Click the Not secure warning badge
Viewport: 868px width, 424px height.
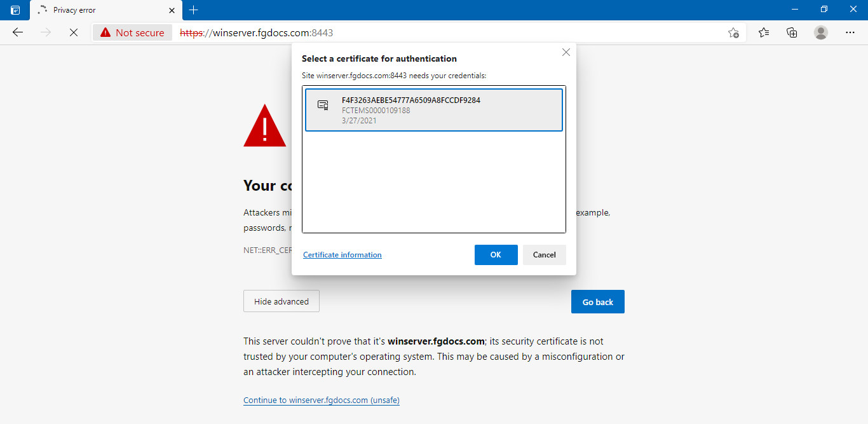coord(133,32)
